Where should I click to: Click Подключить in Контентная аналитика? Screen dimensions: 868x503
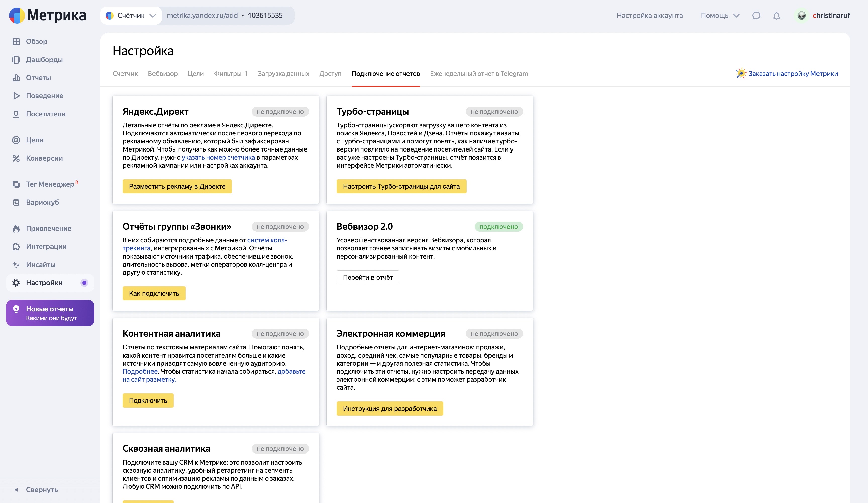148,400
